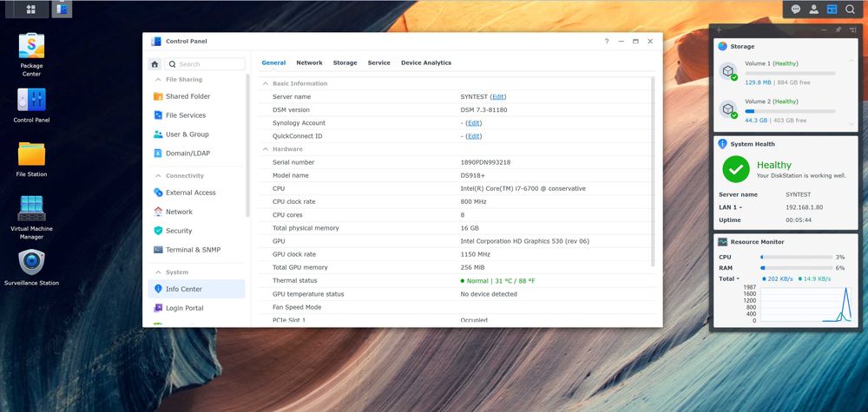This screenshot has height=412, width=868.
Task: Select Terminal & SNMP entry
Action: 196,250
